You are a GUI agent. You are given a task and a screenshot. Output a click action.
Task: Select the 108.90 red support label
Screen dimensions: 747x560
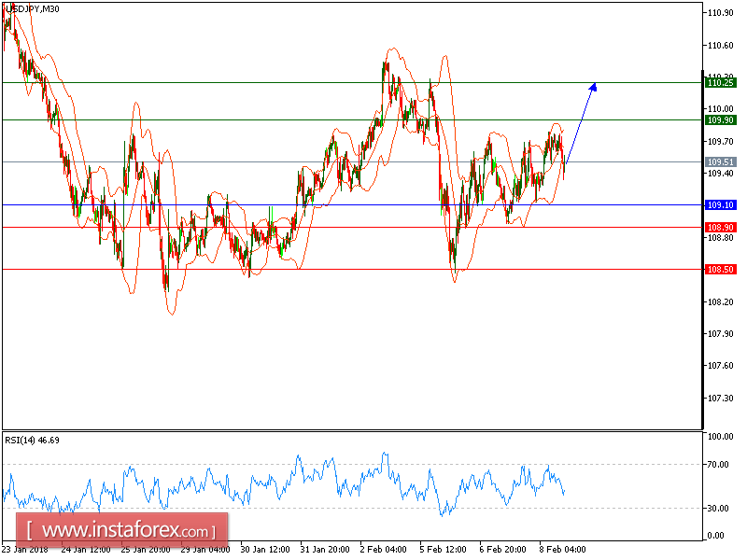click(x=720, y=227)
